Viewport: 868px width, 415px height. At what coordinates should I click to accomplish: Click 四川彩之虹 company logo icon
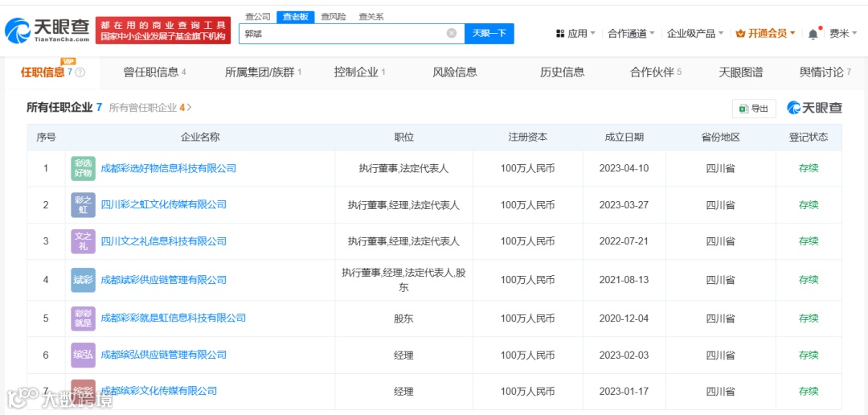tap(83, 205)
